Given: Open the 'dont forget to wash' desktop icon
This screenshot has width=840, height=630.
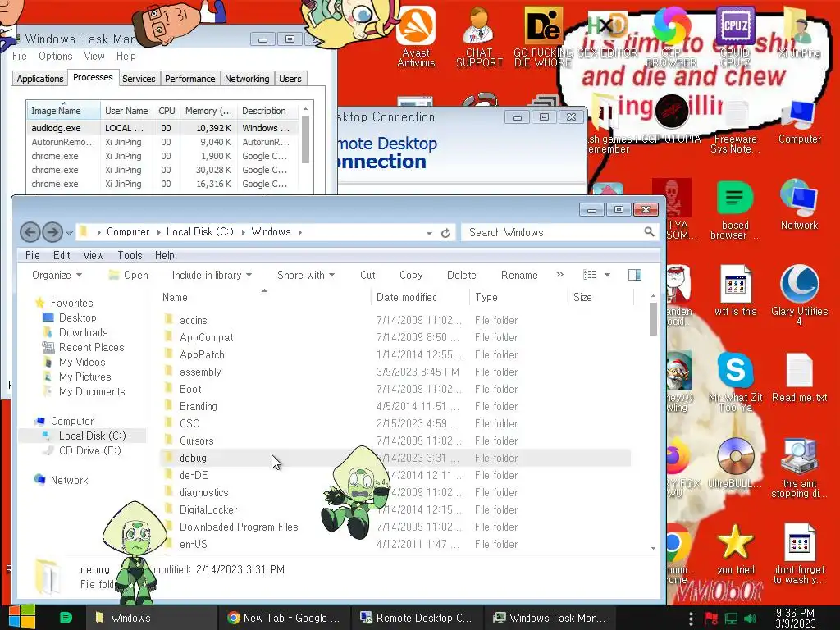Looking at the screenshot, I should (799, 554).
